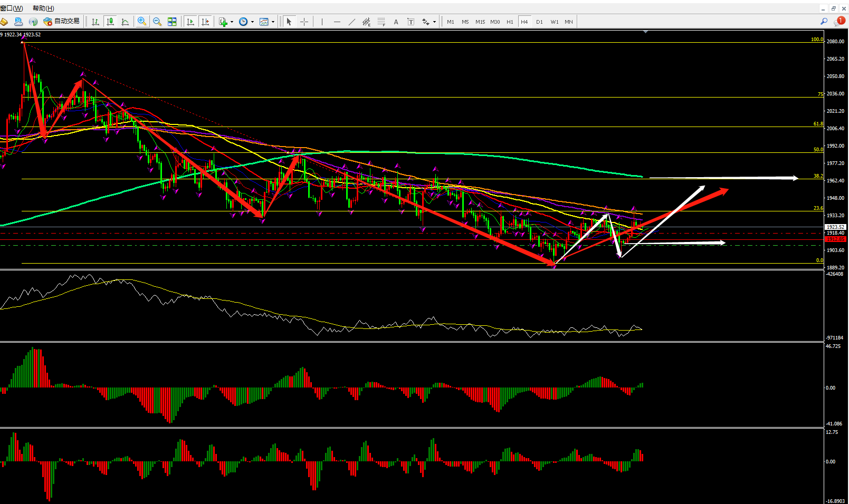This screenshot has height=504, width=849.
Task: Expand the Periods clock dropdown arrow
Action: [252, 22]
